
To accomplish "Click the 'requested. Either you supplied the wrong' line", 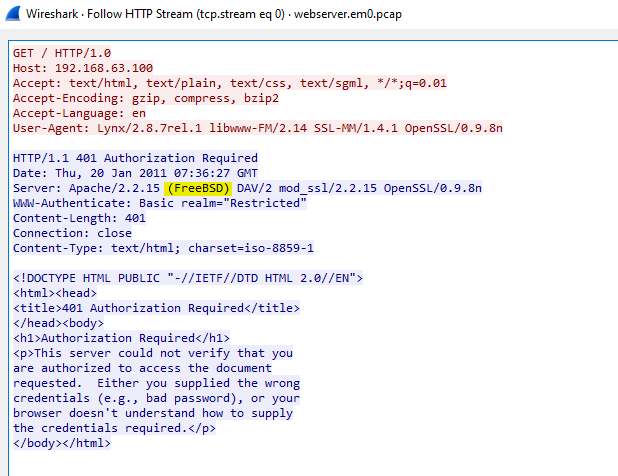I will pos(156,383).
